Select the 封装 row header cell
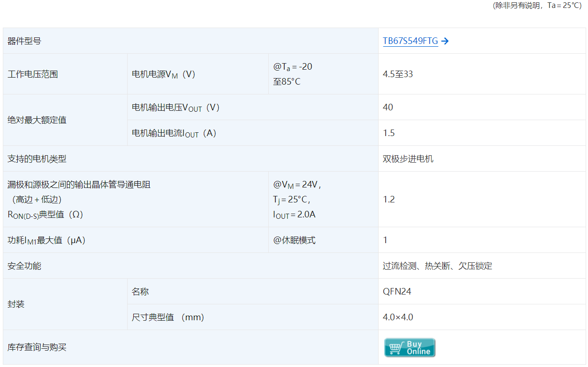This screenshot has height=367, width=588. (x=16, y=304)
